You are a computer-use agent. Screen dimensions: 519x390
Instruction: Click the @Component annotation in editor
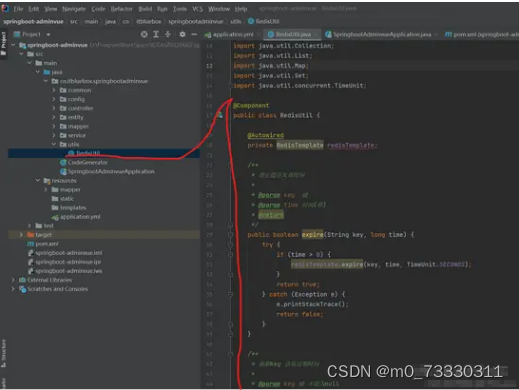tap(251, 106)
